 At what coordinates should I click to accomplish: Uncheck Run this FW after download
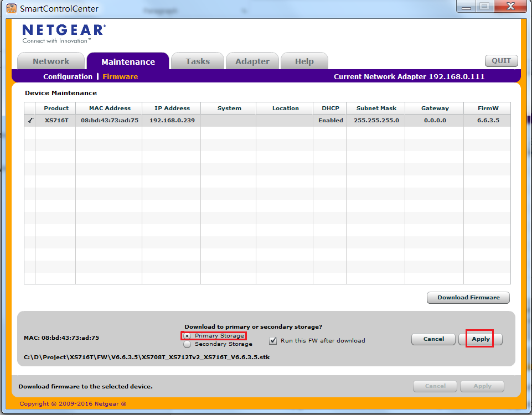(273, 340)
